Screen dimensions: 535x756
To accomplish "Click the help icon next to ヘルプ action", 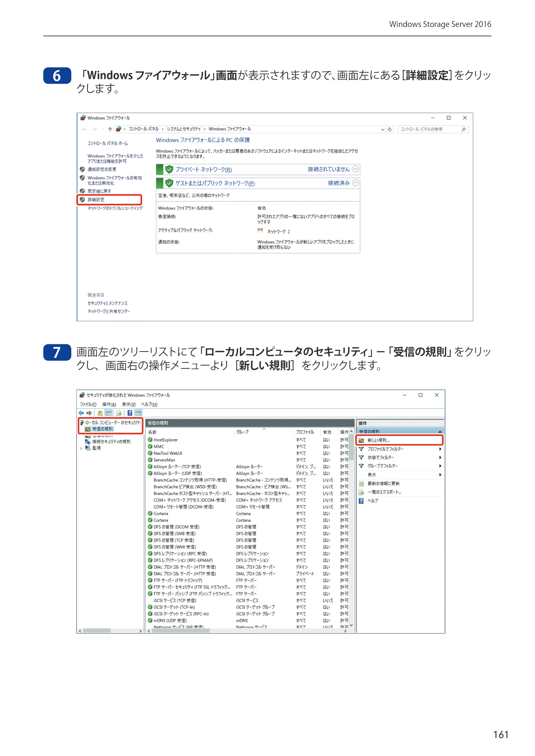I will point(361,501).
